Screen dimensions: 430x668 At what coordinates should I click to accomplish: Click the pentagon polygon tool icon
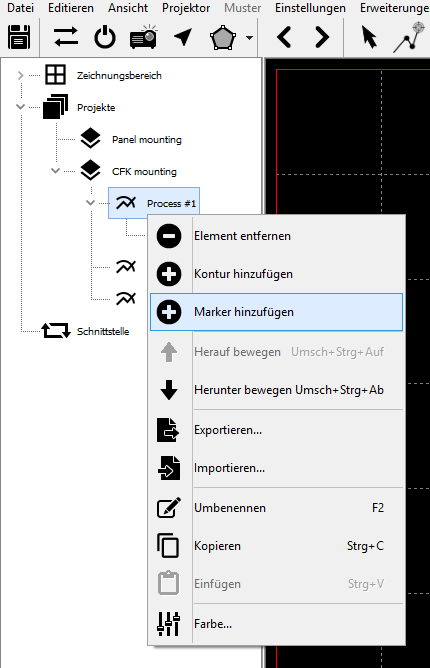(223, 38)
